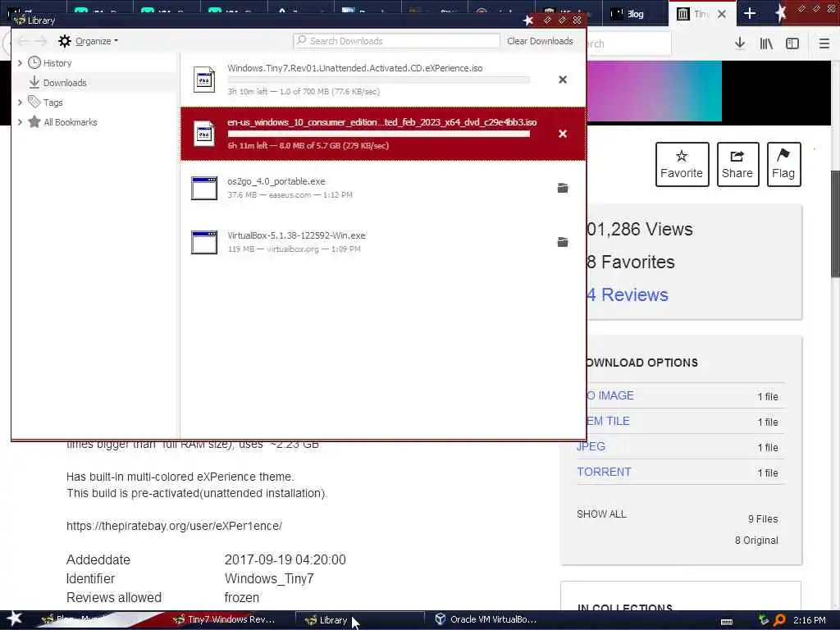Select All Bookmarks in the sidebar

(71, 122)
